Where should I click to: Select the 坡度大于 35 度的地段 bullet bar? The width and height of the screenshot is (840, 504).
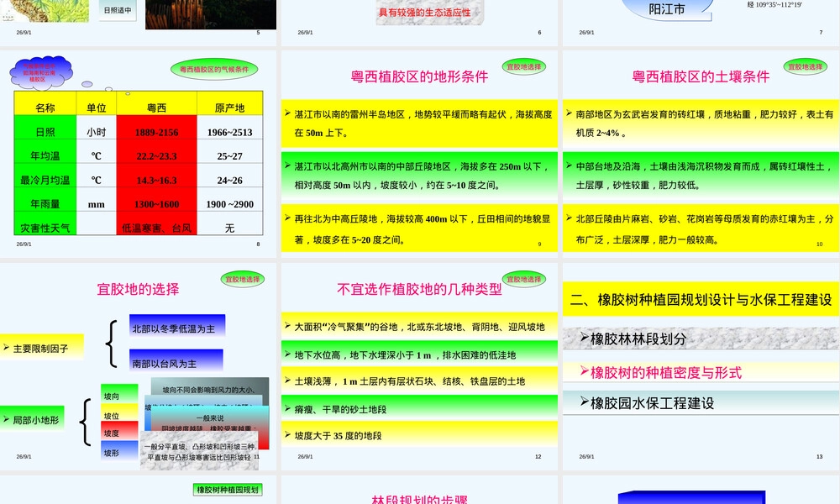pyautogui.click(x=419, y=435)
